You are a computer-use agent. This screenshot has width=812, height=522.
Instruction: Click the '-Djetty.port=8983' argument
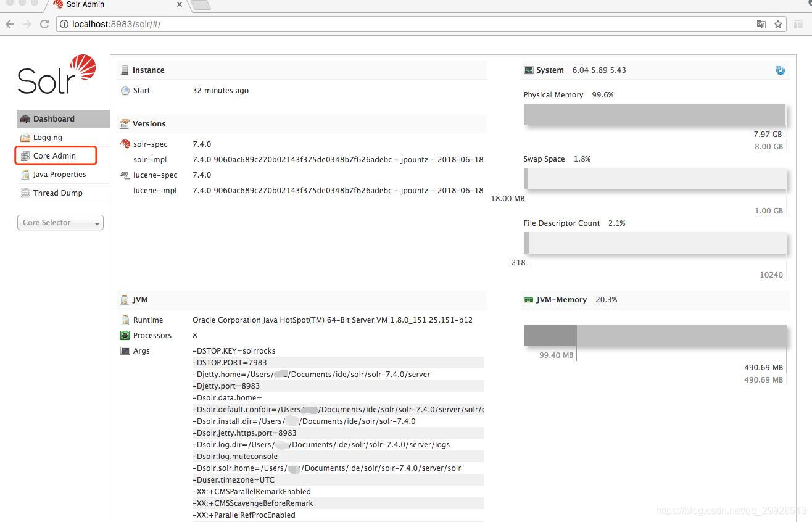coord(226,386)
